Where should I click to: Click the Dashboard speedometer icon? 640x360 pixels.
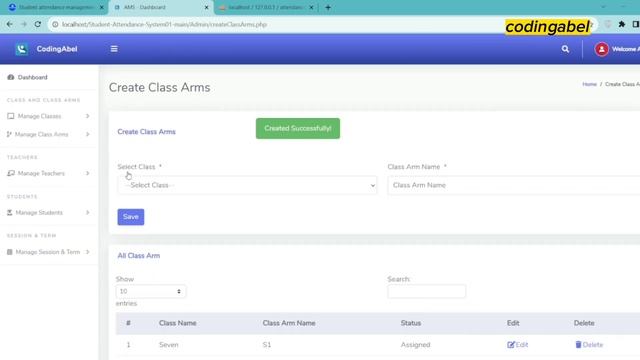11,77
